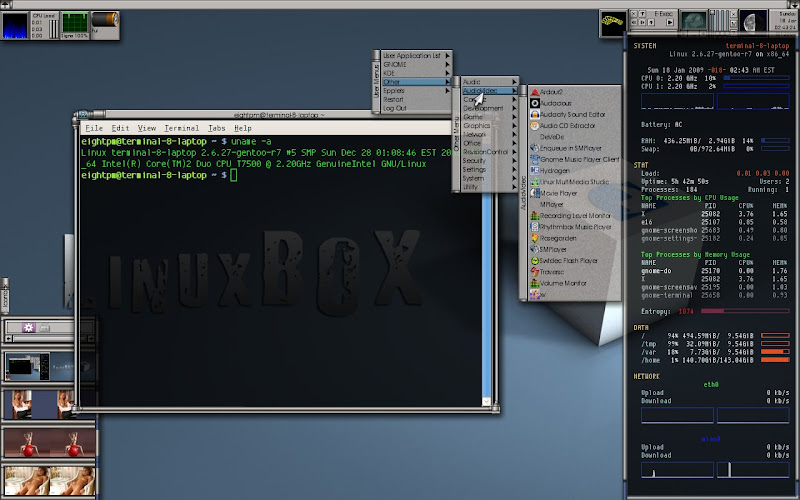
Task: Open Recording Level Monitor
Action: click(x=574, y=215)
